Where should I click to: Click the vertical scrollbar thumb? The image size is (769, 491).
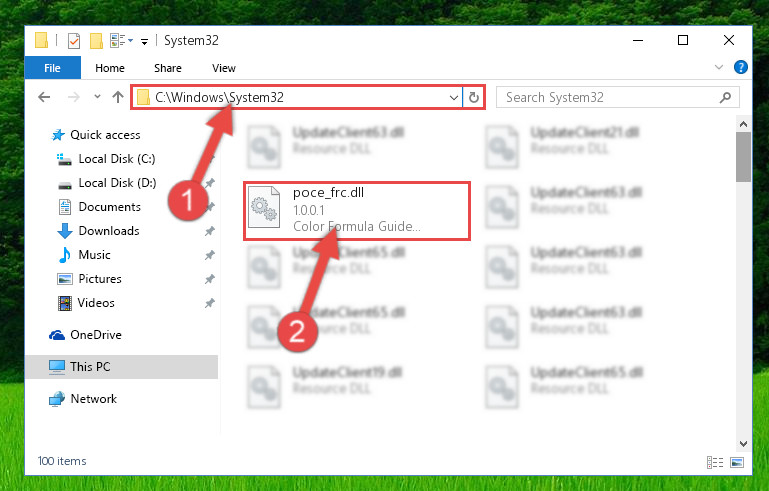pyautogui.click(x=743, y=157)
